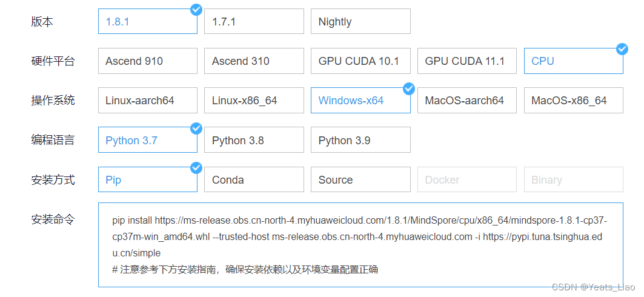The height and width of the screenshot is (297, 644).
Task: Select Pip installation method
Action: [147, 179]
